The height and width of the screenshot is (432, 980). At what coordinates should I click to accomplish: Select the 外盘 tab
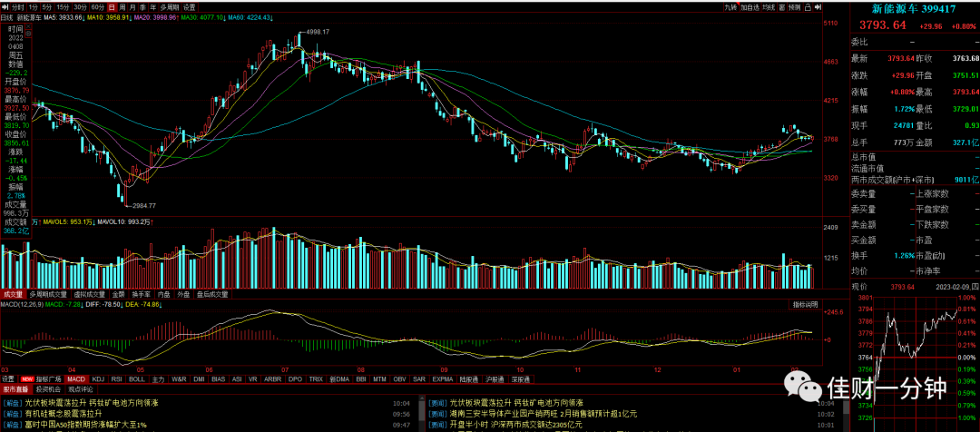[184, 293]
